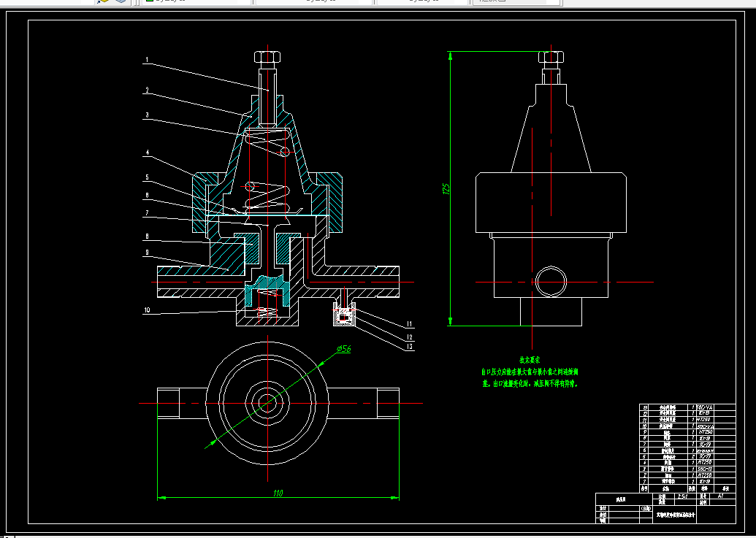
Task: Select the green 110 width dimension text
Action: pyautogui.click(x=278, y=493)
